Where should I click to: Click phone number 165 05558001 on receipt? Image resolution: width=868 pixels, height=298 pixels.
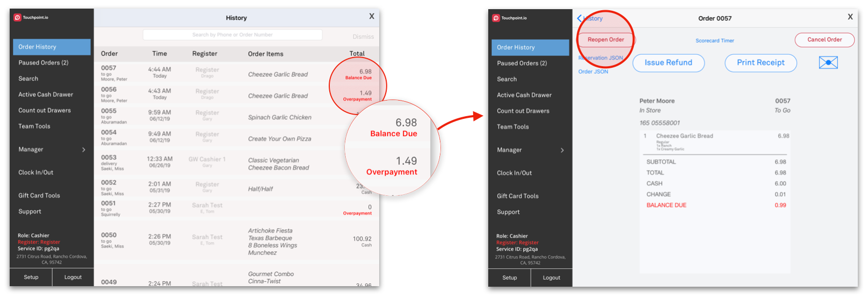(x=660, y=123)
